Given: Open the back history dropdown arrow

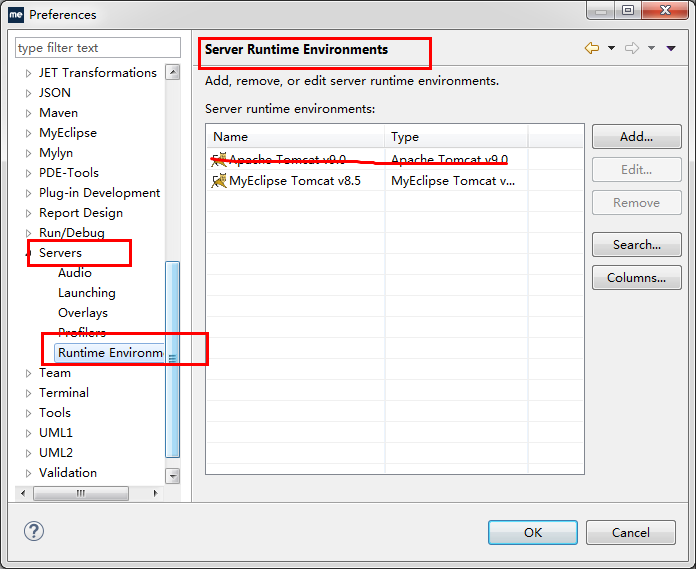Looking at the screenshot, I should 611,48.
